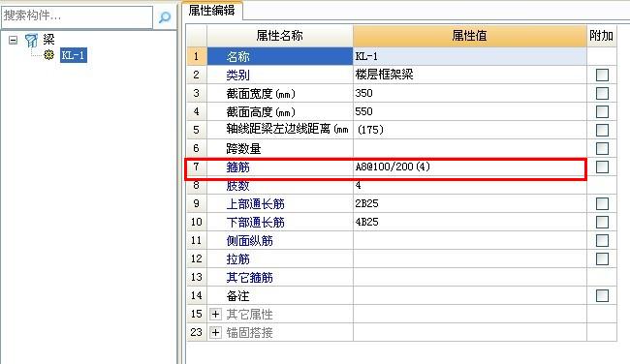630x364 pixels.
Task: Click the (175) value cell
Action: click(x=470, y=130)
